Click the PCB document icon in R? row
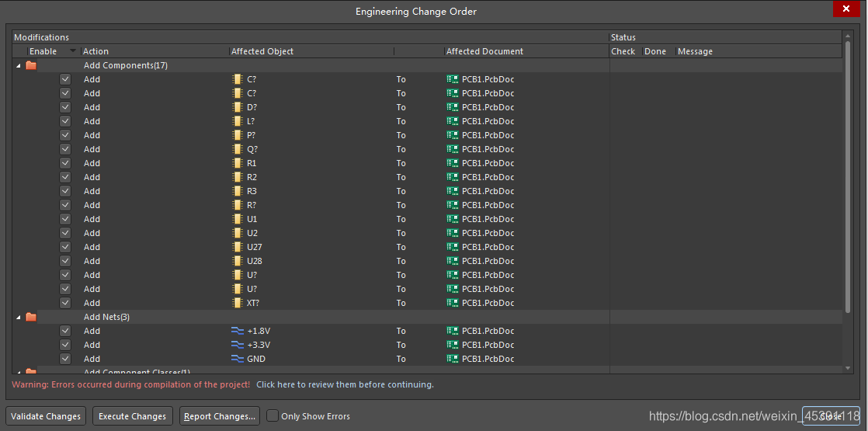The height and width of the screenshot is (431, 868). pyautogui.click(x=453, y=205)
